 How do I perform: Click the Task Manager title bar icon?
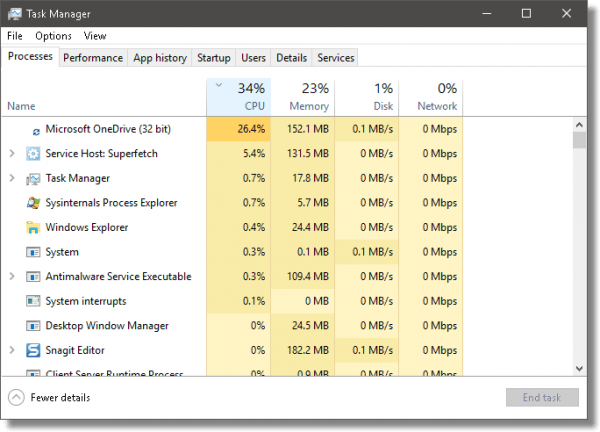pos(15,14)
